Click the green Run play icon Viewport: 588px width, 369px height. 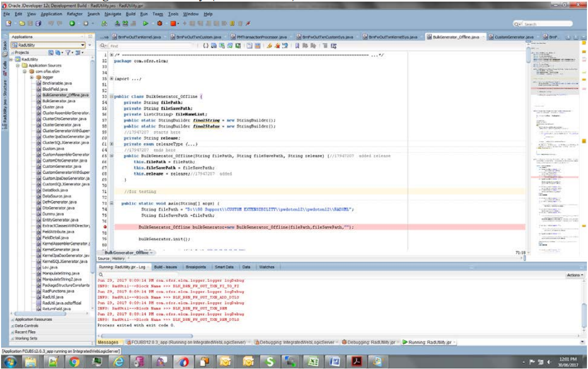point(144,24)
